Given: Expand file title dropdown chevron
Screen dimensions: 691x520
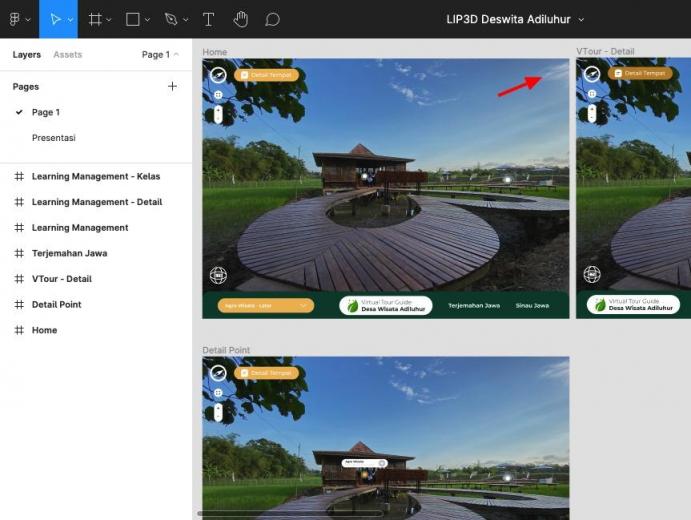Looking at the screenshot, I should pos(581,20).
